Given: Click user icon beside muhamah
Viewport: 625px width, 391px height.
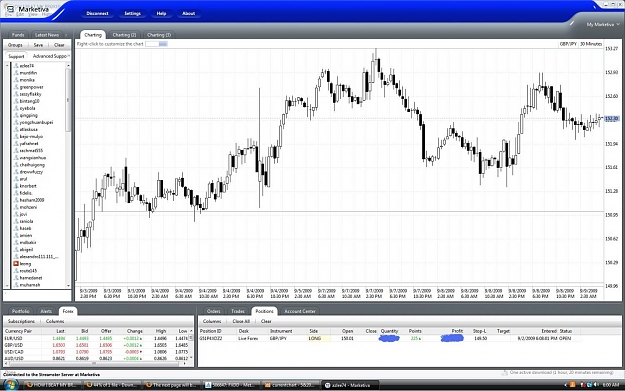Looking at the screenshot, I should click(x=16, y=285).
